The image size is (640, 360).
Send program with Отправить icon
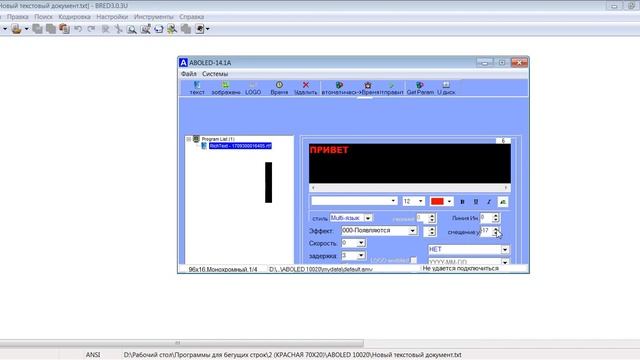[x=391, y=88]
